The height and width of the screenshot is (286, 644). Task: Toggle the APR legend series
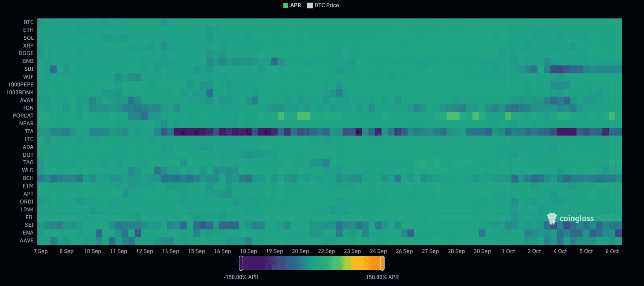pyautogui.click(x=292, y=5)
